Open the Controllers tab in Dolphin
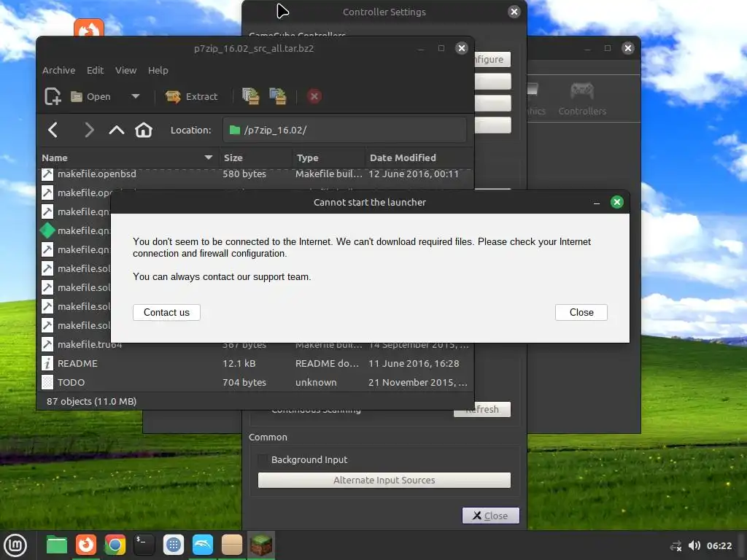This screenshot has width=747, height=560. click(x=582, y=99)
